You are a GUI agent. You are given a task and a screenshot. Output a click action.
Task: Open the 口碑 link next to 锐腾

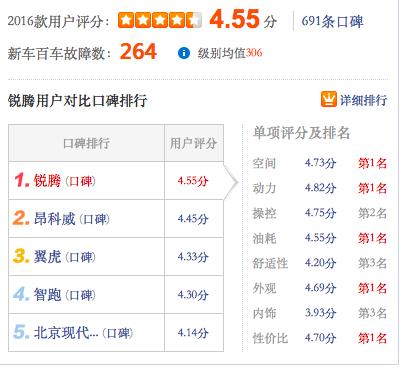(80, 181)
